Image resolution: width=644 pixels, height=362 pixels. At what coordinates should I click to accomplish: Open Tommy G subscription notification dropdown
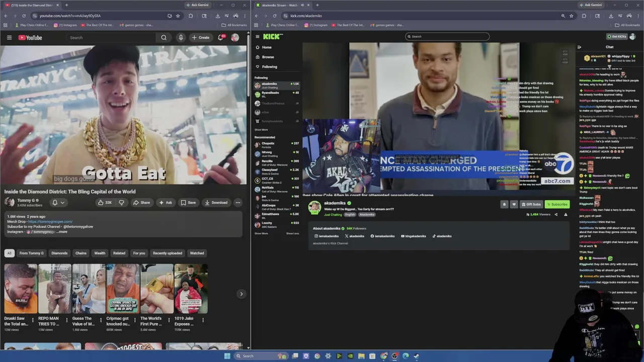[58, 203]
